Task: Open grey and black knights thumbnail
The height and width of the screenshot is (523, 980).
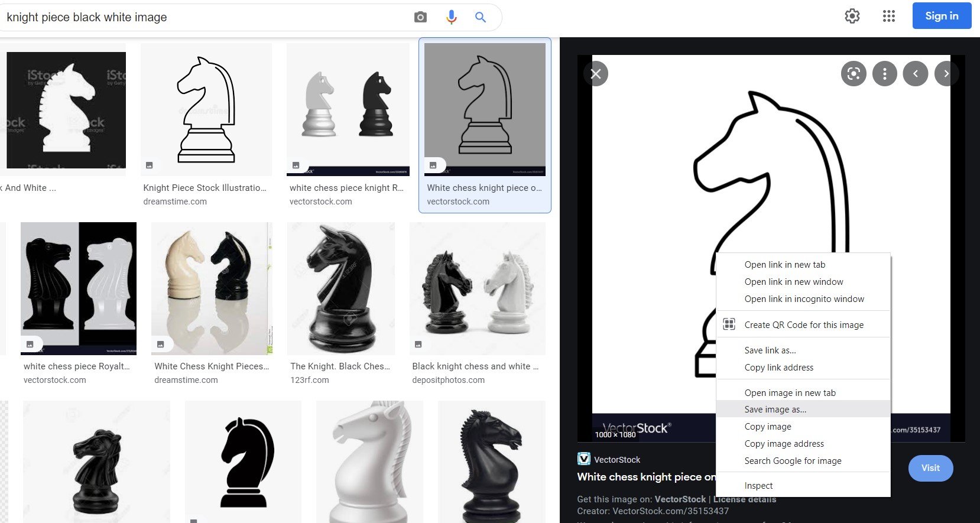Action: 348,109
